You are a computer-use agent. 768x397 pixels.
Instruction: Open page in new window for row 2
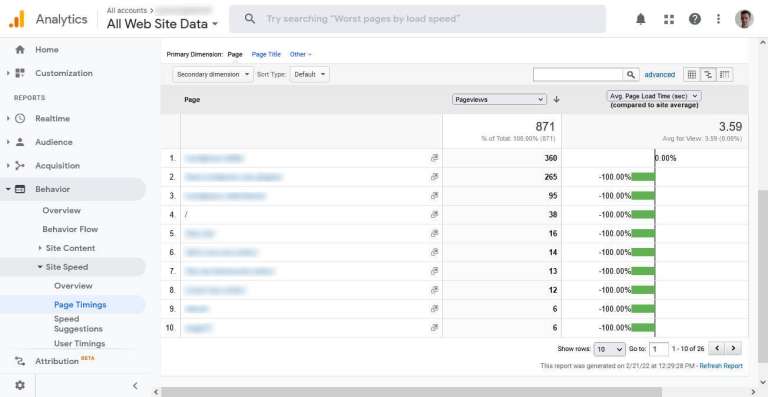pyautogui.click(x=434, y=177)
